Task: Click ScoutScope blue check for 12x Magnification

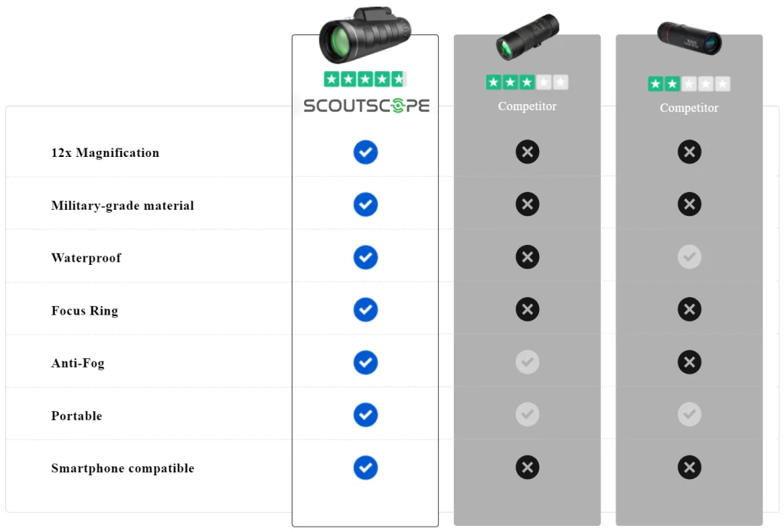Action: [x=365, y=152]
